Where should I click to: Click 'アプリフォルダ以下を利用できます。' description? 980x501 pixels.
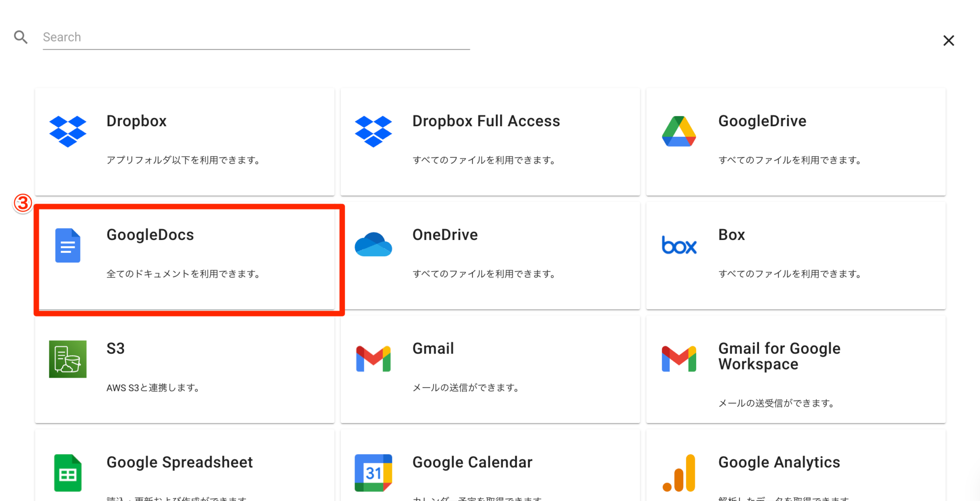click(184, 160)
